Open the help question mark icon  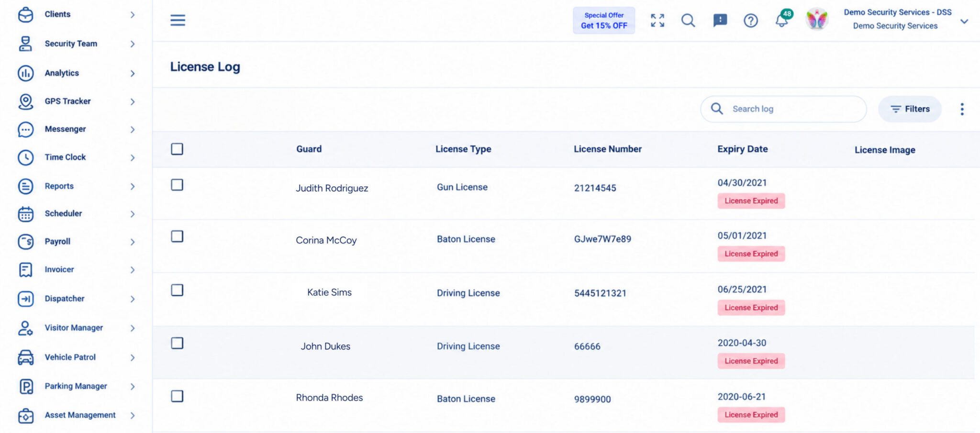point(750,21)
